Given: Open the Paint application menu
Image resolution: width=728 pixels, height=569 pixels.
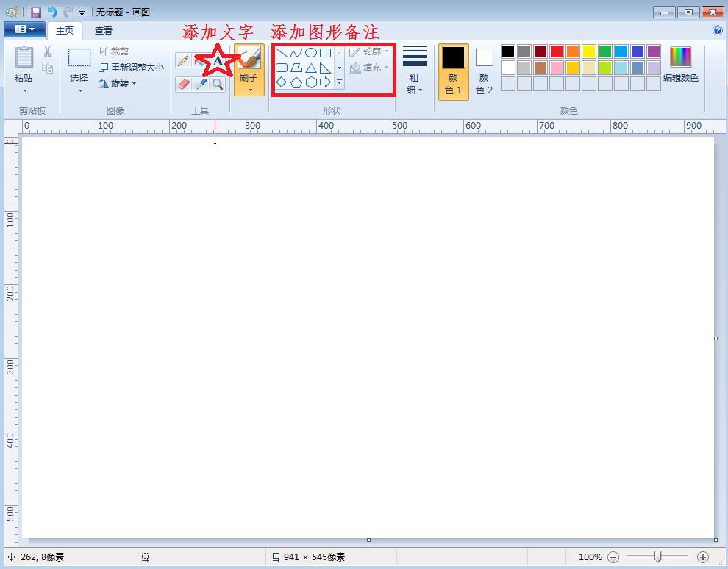Looking at the screenshot, I should (24, 29).
